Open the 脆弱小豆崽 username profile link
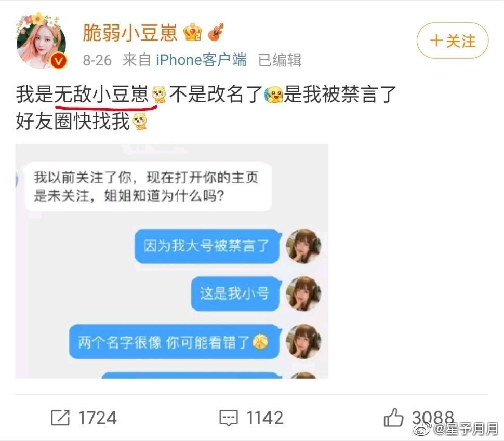Viewport: 504px width, 441px height. coord(130,32)
